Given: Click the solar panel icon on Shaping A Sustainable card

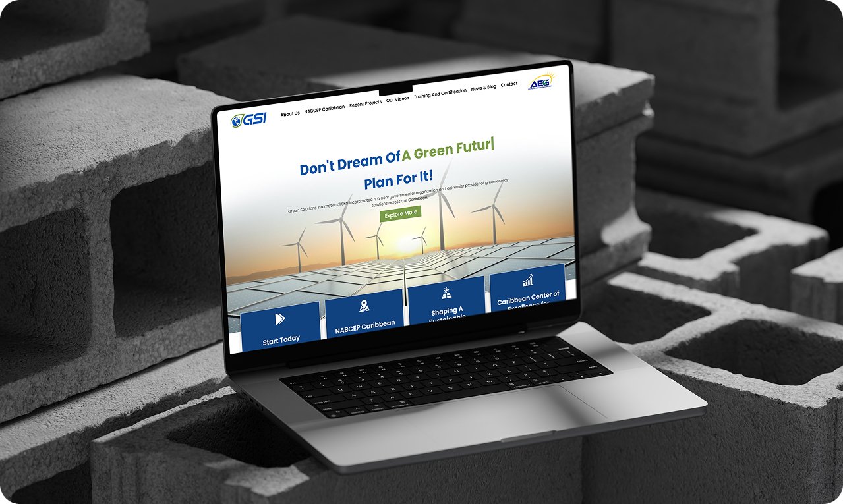Looking at the screenshot, I should pos(446,293).
